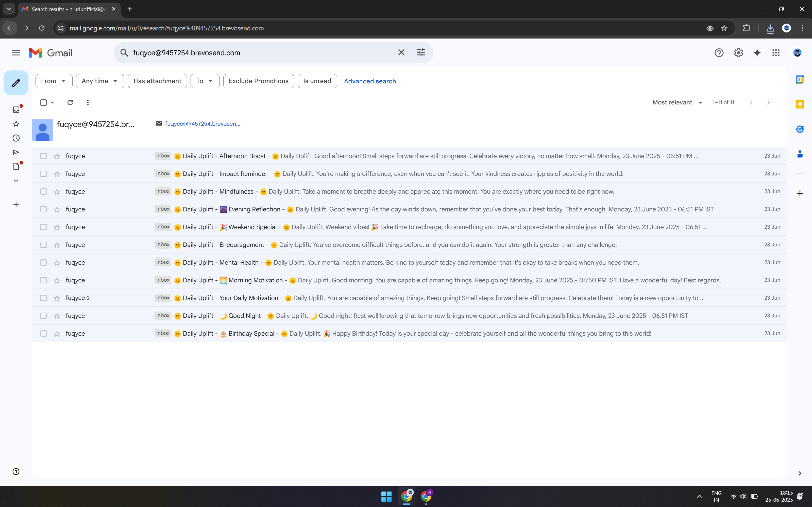Show search options slider icon
Image resolution: width=812 pixels, height=507 pixels.
pyautogui.click(x=421, y=53)
